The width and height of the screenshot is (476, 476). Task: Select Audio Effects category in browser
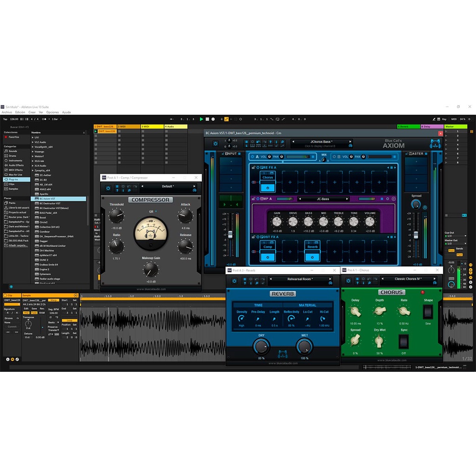(x=16, y=165)
